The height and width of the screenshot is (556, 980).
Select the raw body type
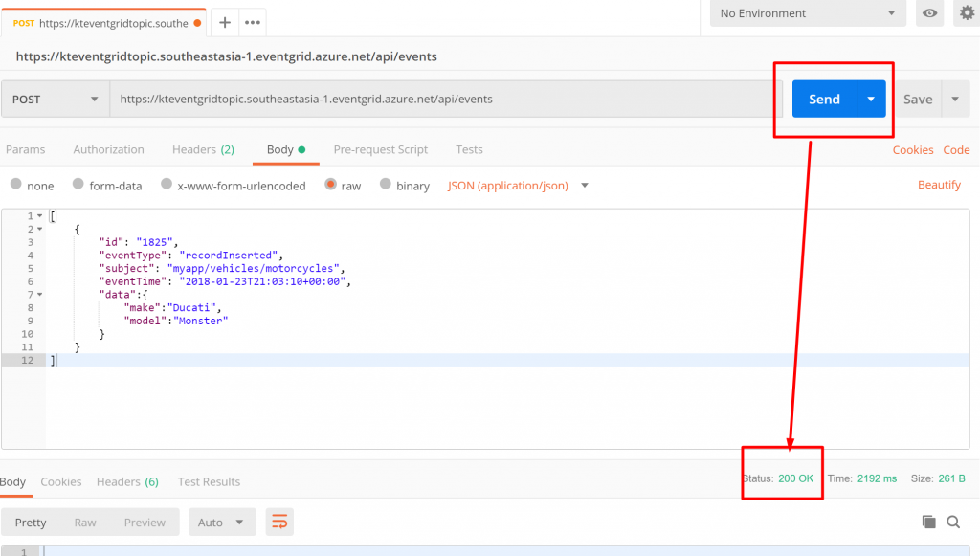[x=330, y=184]
